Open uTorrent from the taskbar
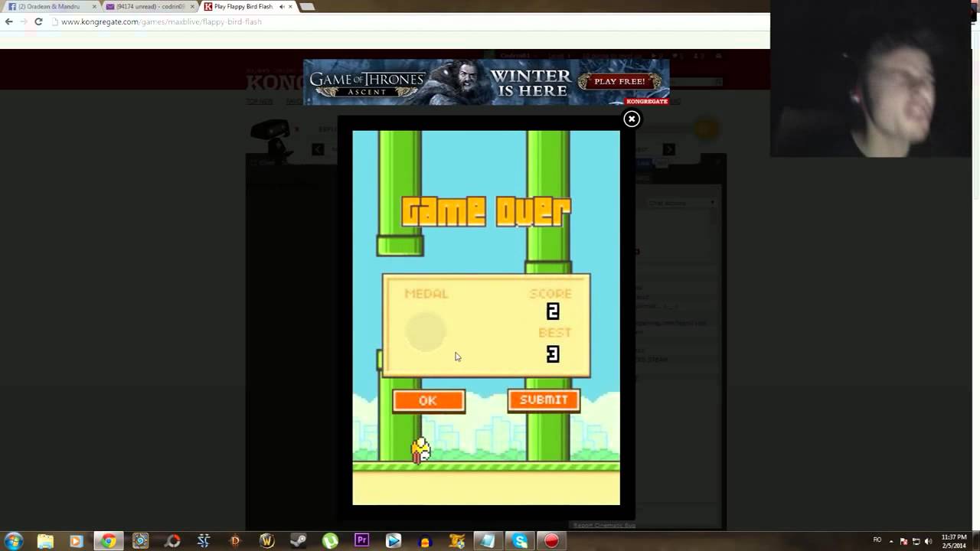This screenshot has height=551, width=980. (330, 541)
